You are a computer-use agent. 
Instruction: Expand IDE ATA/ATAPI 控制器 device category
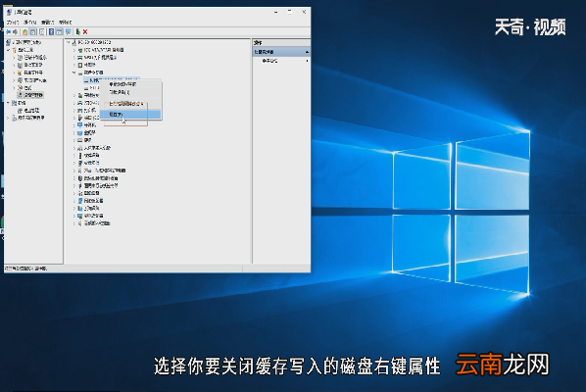click(74, 50)
